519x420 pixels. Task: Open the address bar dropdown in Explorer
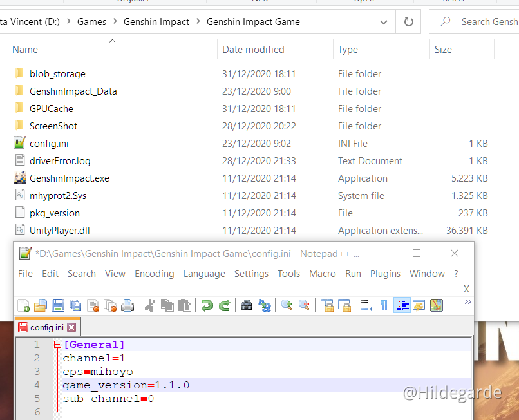pyautogui.click(x=384, y=21)
